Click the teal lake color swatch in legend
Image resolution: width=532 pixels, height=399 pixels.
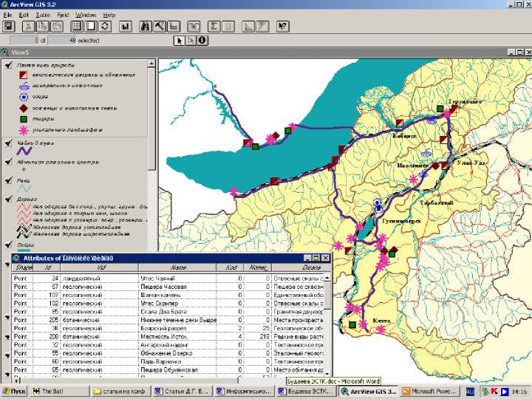point(24,251)
